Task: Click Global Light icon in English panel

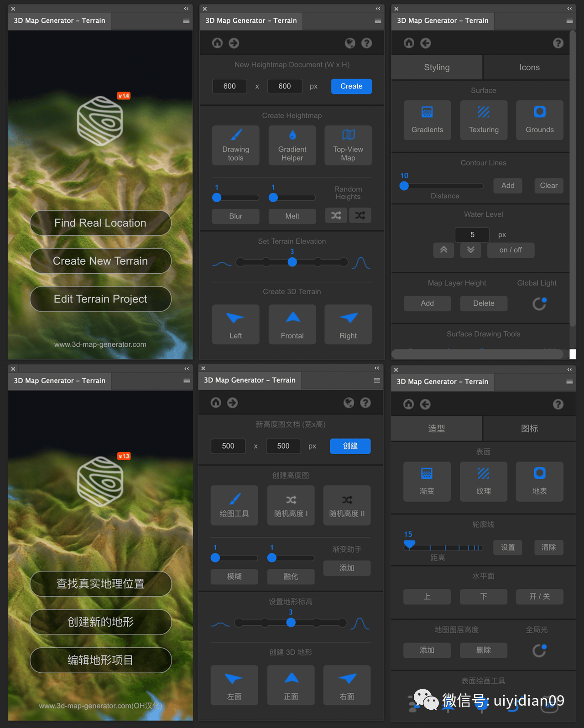Action: tap(540, 303)
